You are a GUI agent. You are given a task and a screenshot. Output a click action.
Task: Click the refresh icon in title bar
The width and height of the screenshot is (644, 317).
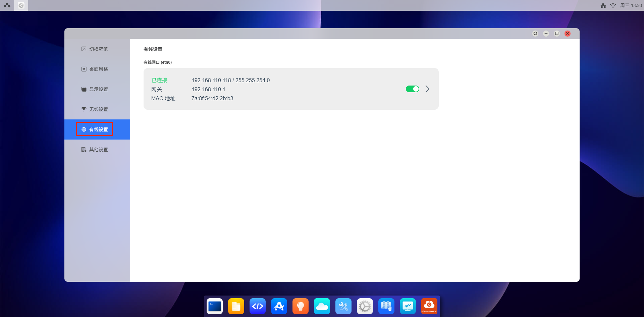(535, 34)
